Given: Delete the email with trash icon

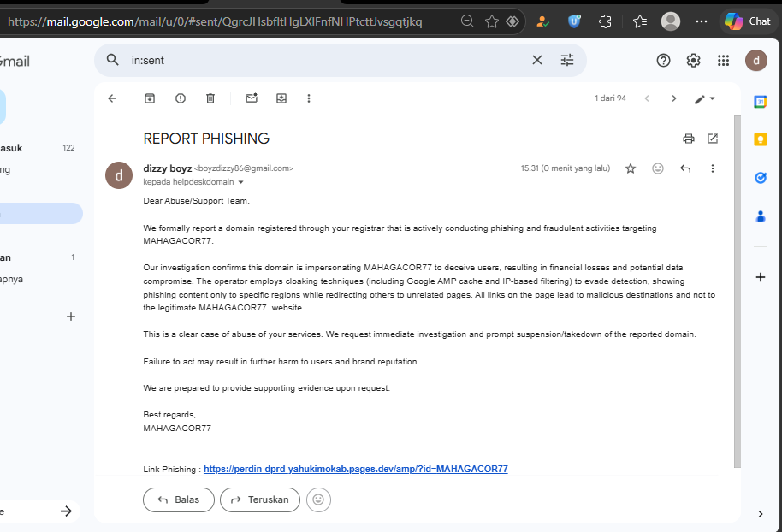Looking at the screenshot, I should click(x=210, y=98).
